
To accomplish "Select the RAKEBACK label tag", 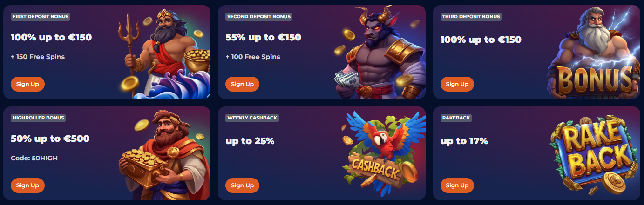I will 456,118.
